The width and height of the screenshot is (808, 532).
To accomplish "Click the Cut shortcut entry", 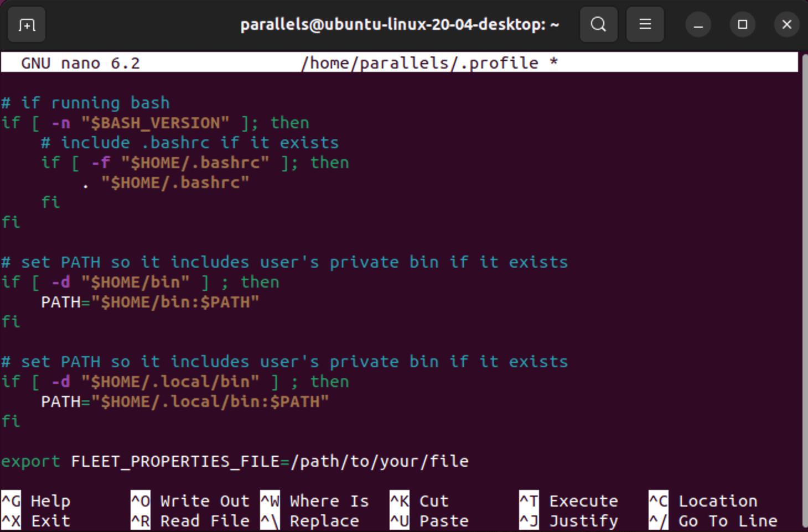I will tap(421, 500).
